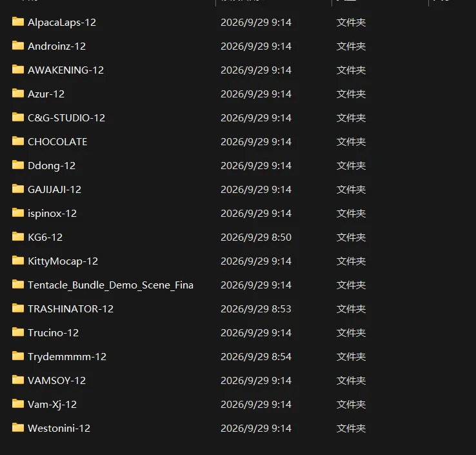Select the Ddong-12 folder name

[52, 166]
